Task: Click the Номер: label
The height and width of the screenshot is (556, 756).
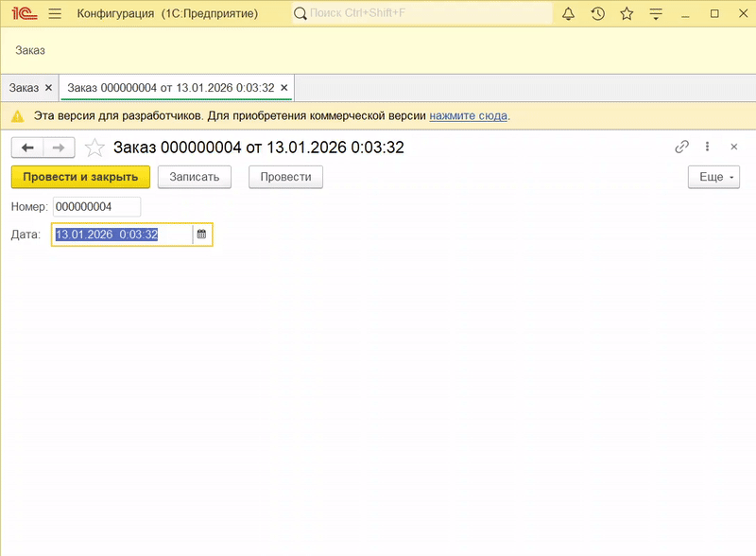Action: tap(29, 206)
